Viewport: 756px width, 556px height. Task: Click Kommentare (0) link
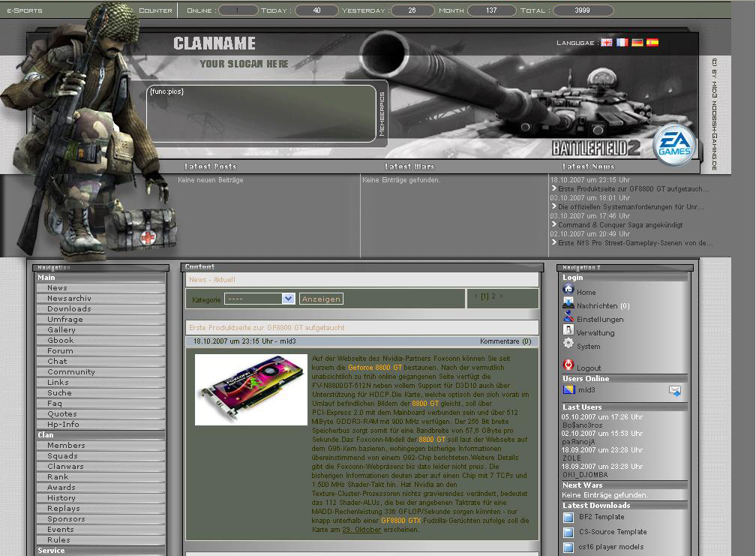pyautogui.click(x=505, y=341)
